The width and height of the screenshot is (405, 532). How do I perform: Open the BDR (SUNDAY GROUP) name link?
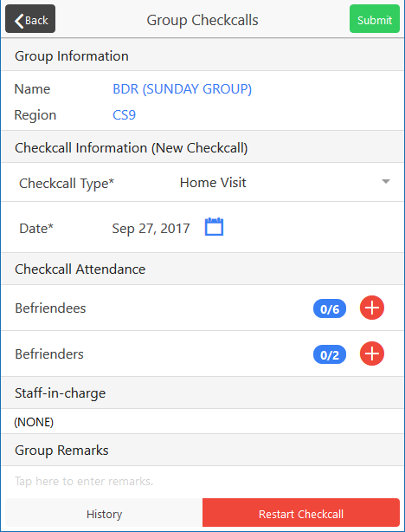[x=182, y=89]
